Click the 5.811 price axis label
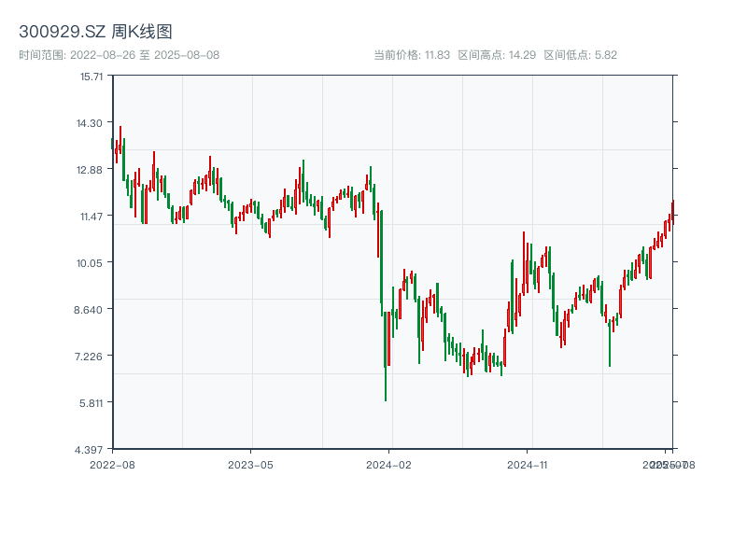 pos(92,402)
